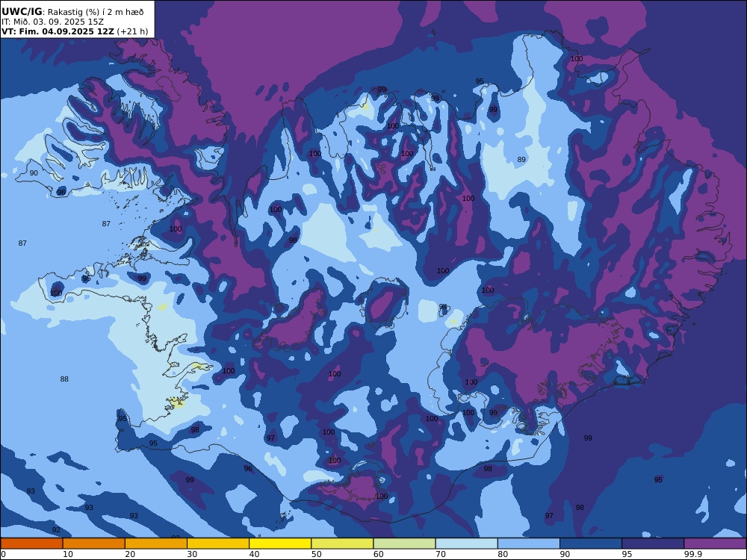Screen dimensions: 747x560
Task: Select the red-orange 0–10 legend swatch
Action: pos(31,544)
